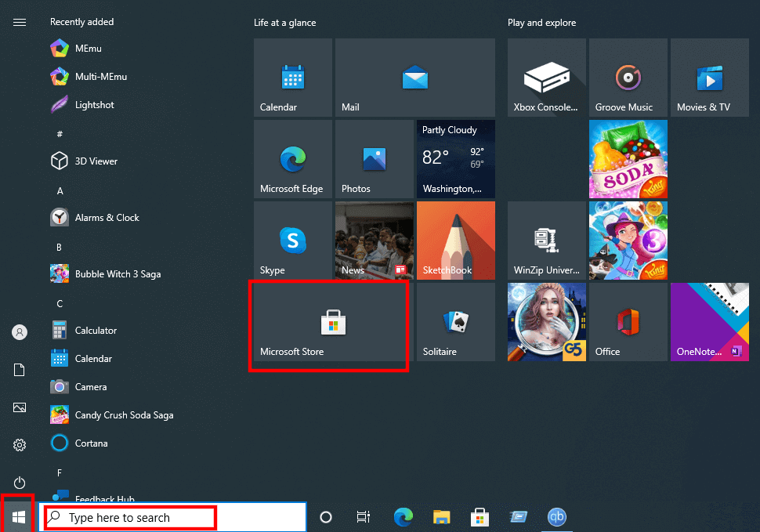This screenshot has width=760, height=532.
Task: Open Pictures from Start sidebar
Action: click(x=20, y=407)
